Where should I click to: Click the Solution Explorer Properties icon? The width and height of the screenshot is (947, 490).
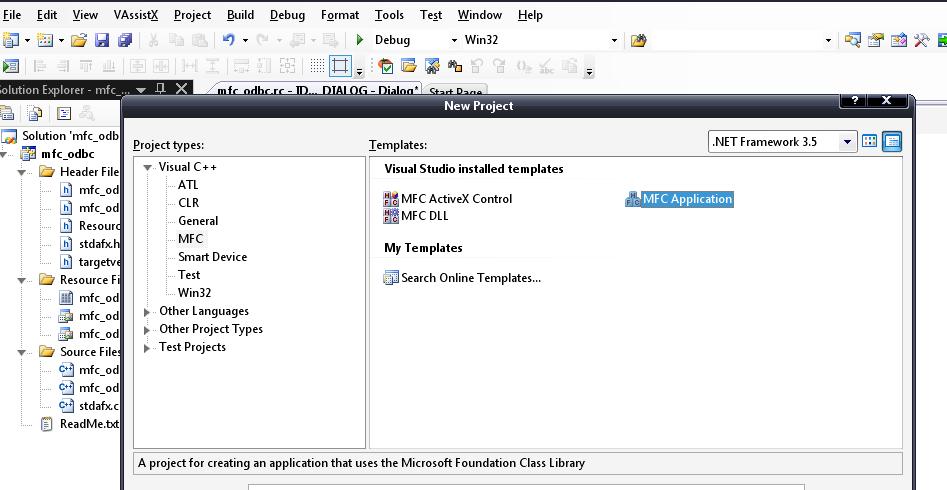7,113
